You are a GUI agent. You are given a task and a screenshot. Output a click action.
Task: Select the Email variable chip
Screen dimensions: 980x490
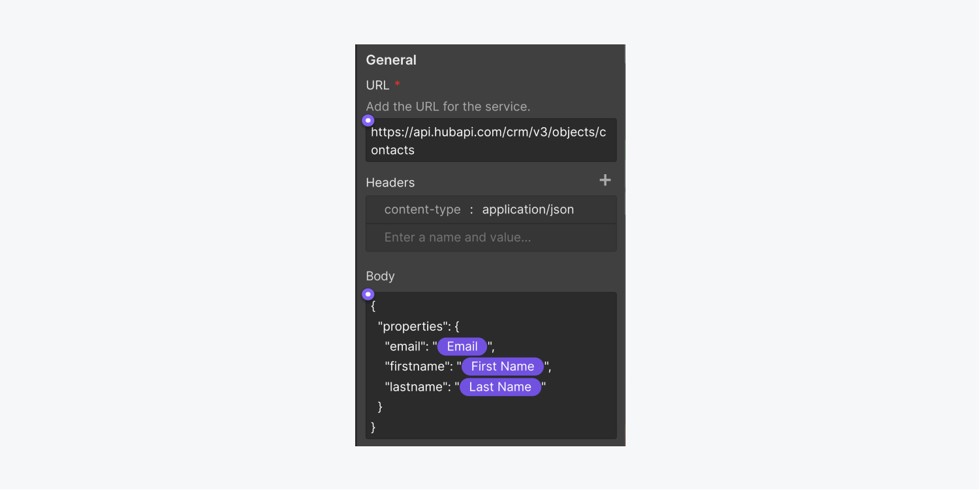tap(462, 346)
